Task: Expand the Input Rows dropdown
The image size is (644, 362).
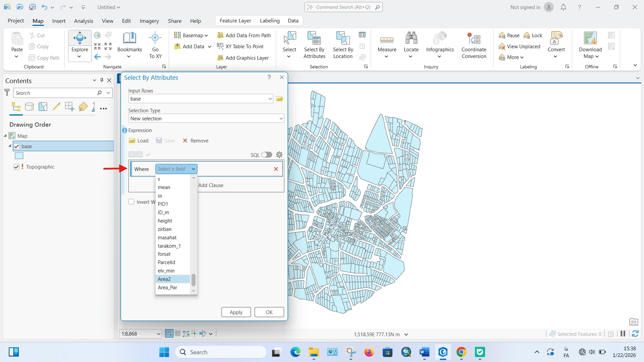Action: 270,99
